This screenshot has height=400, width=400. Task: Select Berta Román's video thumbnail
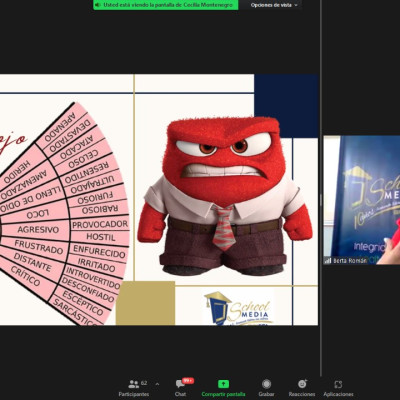pyautogui.click(x=362, y=200)
